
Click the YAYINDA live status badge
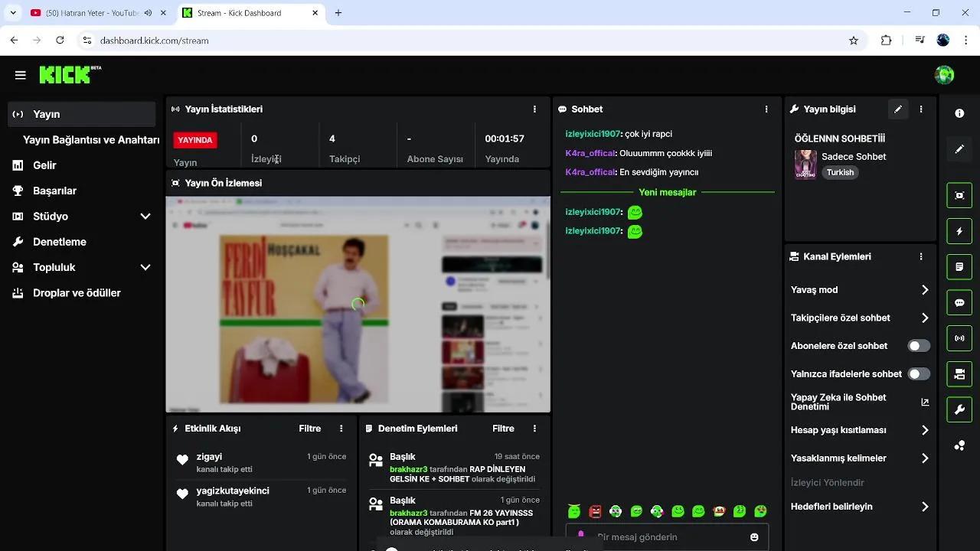pyautogui.click(x=195, y=140)
